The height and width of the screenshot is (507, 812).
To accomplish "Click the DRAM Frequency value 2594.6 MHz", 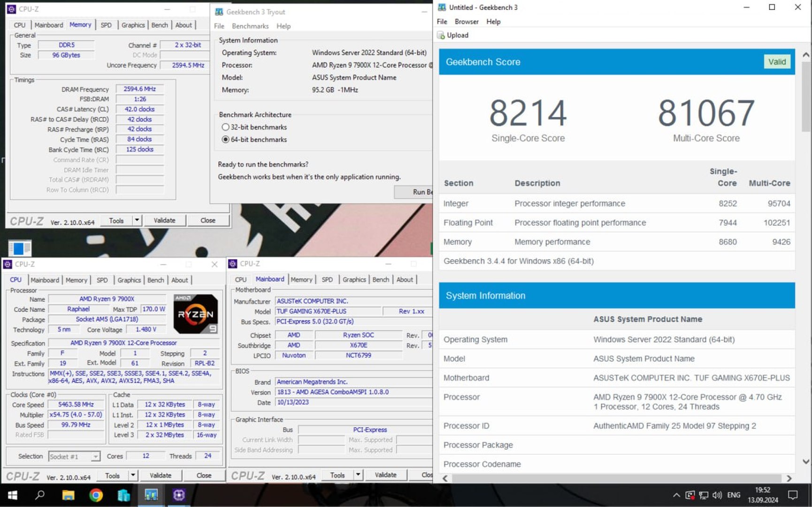I will 140,89.
